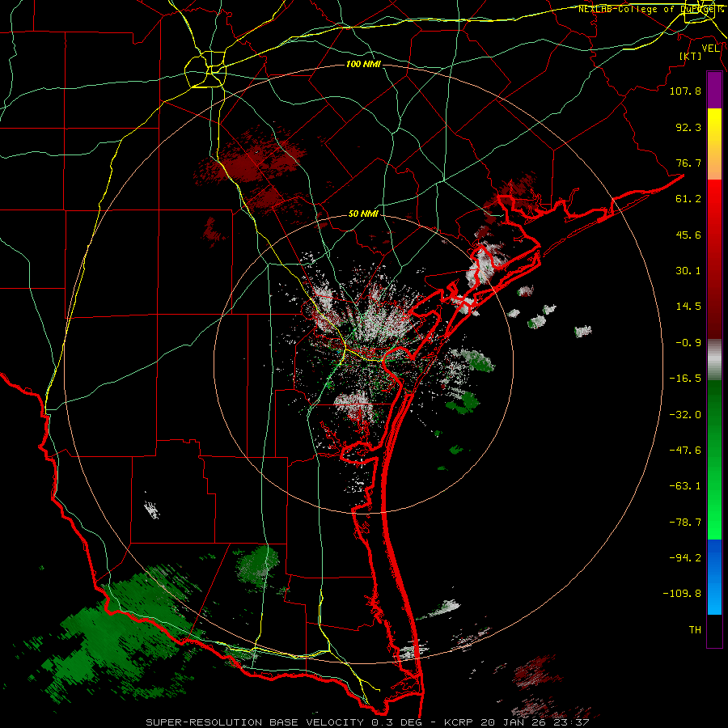Select the 45.6 velocity scale value

point(688,235)
